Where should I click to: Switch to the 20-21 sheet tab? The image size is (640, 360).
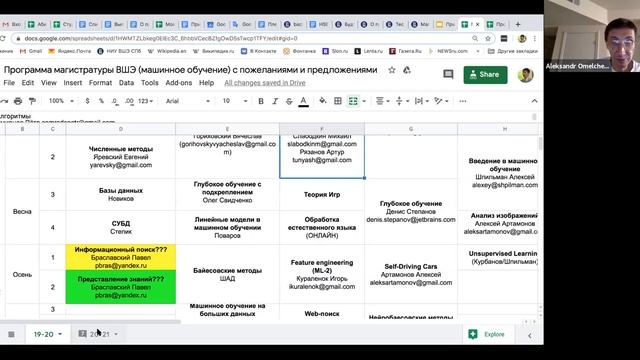[100, 334]
